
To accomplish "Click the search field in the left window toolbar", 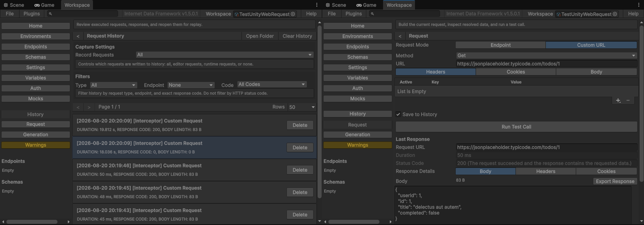I will (x=82, y=14).
